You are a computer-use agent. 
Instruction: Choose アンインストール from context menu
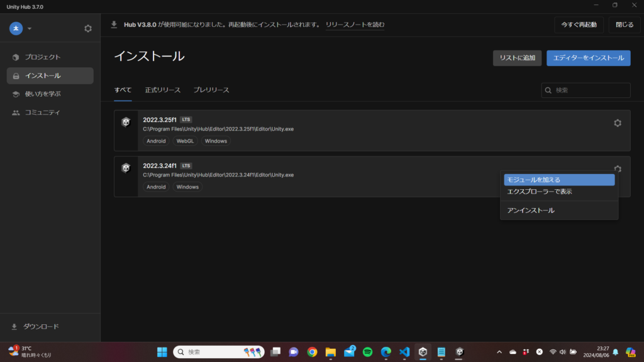(x=559, y=211)
